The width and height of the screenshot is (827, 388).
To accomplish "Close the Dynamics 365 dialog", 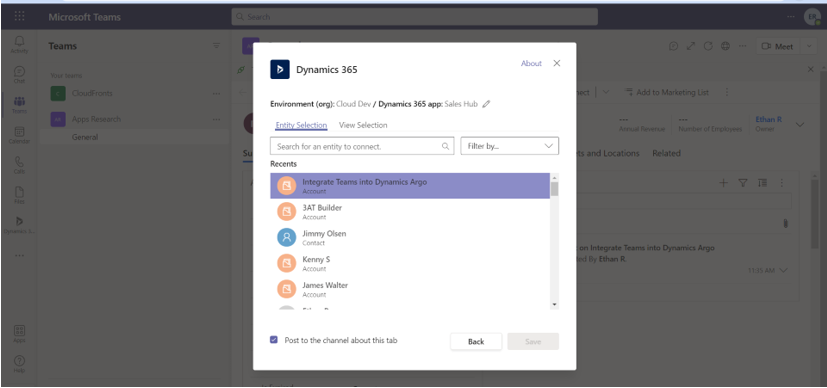I will pyautogui.click(x=556, y=63).
